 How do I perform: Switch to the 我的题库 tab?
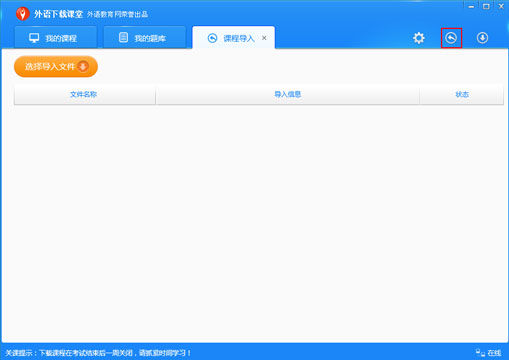(144, 38)
